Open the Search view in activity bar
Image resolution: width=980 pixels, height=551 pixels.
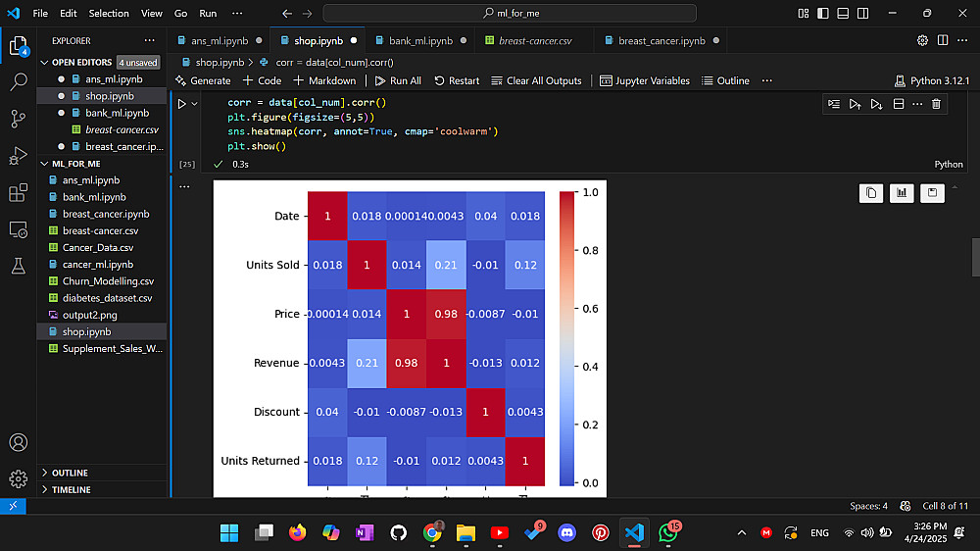[18, 81]
